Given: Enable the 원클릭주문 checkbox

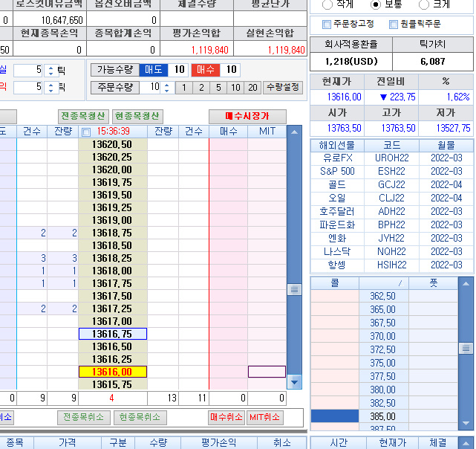Looking at the screenshot, I should (394, 25).
